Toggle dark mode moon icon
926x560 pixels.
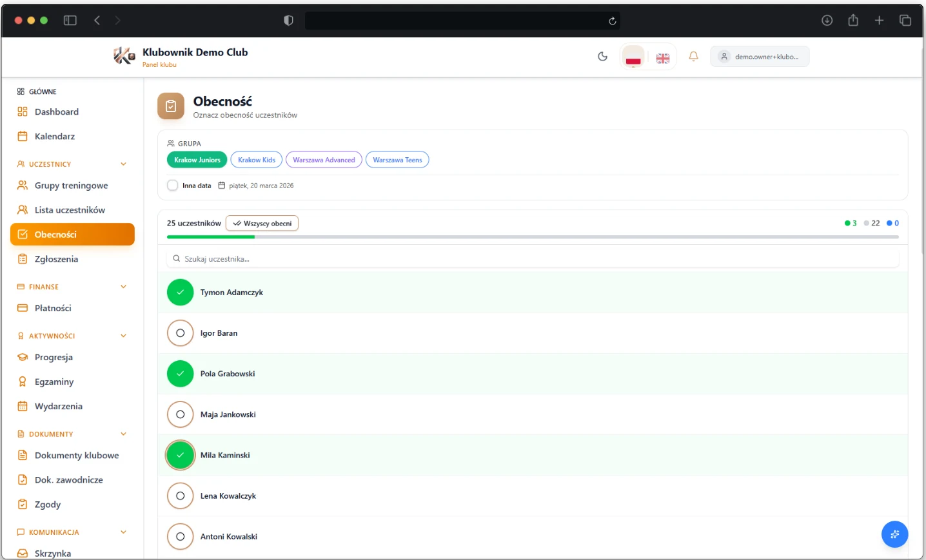[x=602, y=57]
